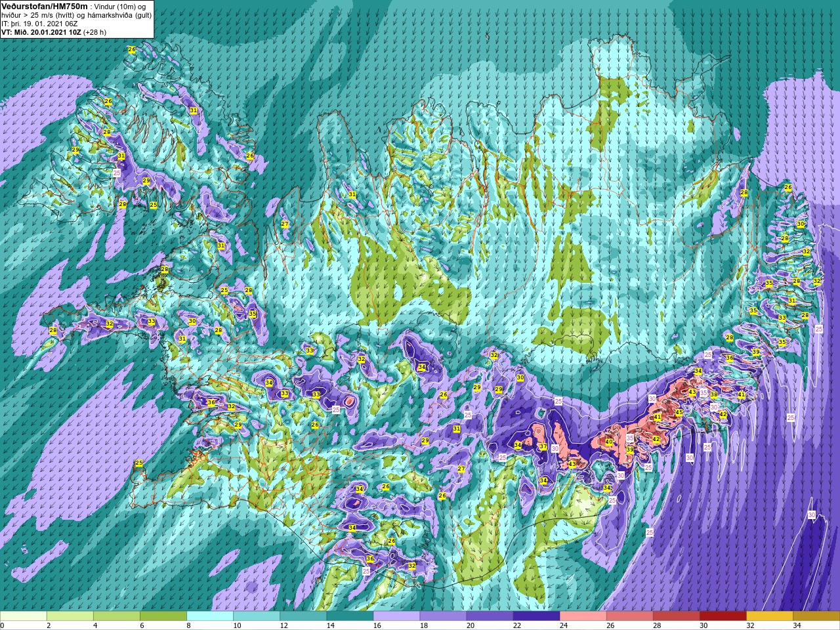This screenshot has width=840, height=630.
Task: Select the light pink 24–26 m/s legend swatch
Action: click(583, 616)
